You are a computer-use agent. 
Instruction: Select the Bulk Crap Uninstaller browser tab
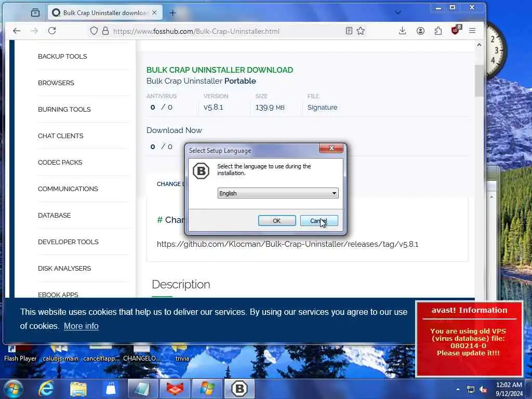[x=105, y=12]
